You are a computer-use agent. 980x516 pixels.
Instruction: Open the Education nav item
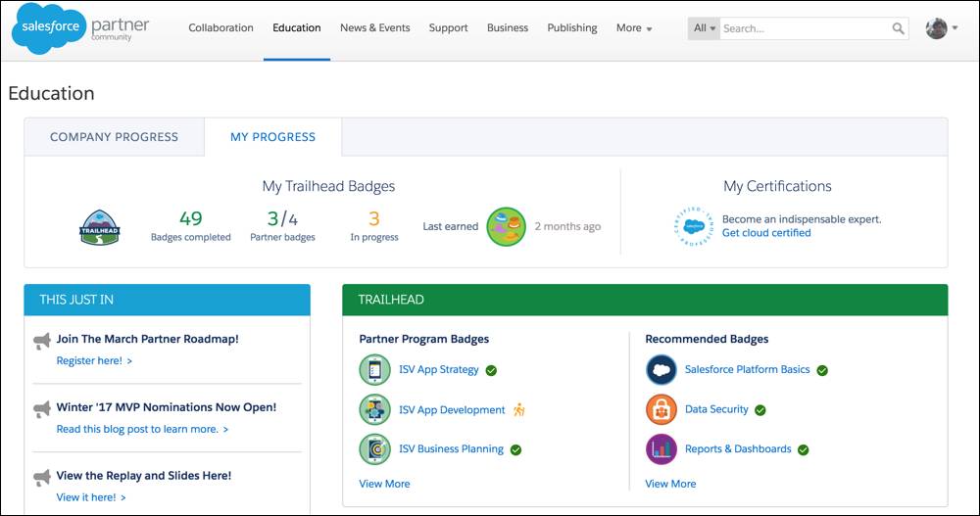pos(297,28)
